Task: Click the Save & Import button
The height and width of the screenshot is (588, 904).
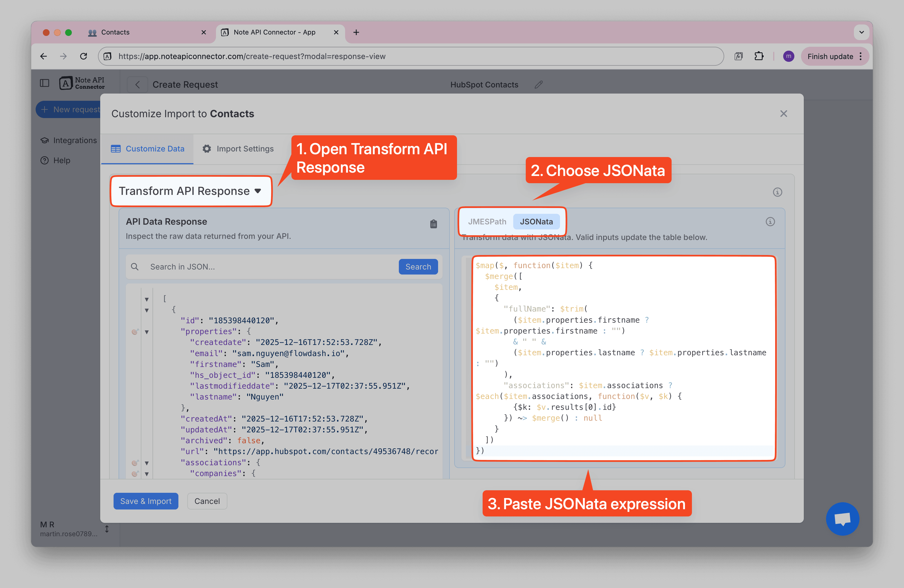Action: (146, 501)
